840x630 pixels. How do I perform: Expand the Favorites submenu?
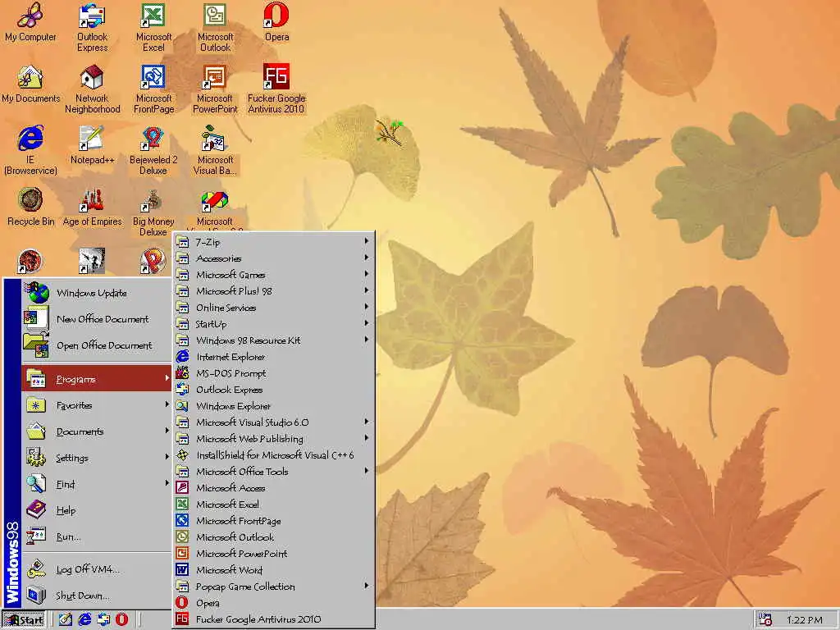tap(97, 405)
